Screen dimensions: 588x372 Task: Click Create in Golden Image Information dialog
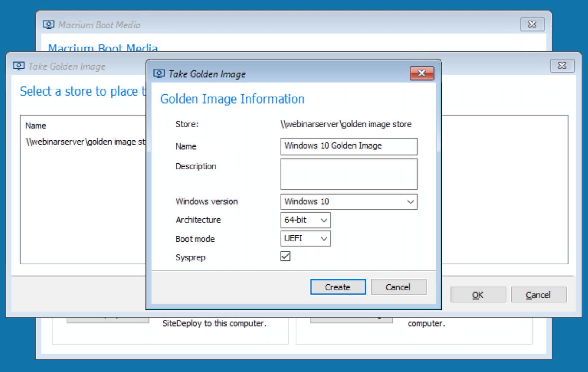(338, 287)
